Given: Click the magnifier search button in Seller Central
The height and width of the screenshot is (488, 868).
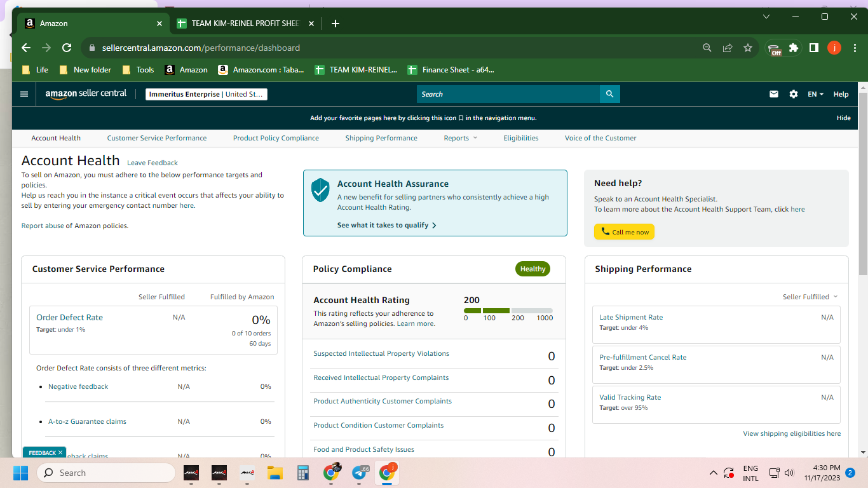Looking at the screenshot, I should tap(609, 94).
